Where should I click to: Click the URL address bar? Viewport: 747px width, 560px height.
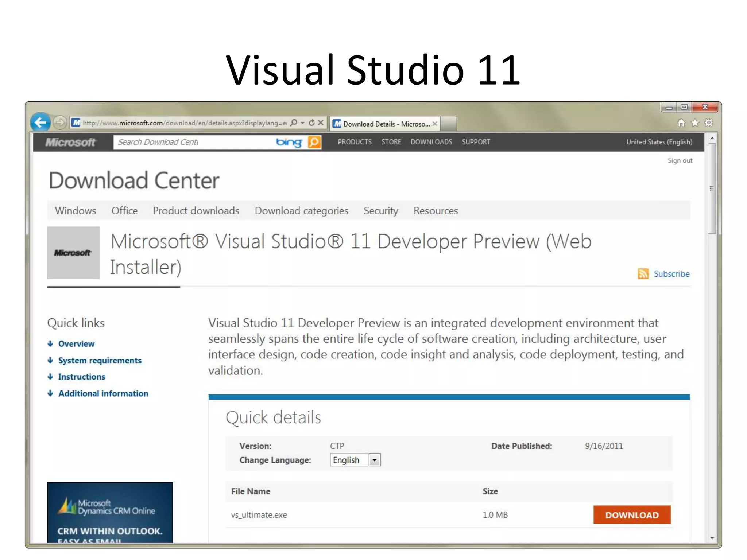pos(184,123)
